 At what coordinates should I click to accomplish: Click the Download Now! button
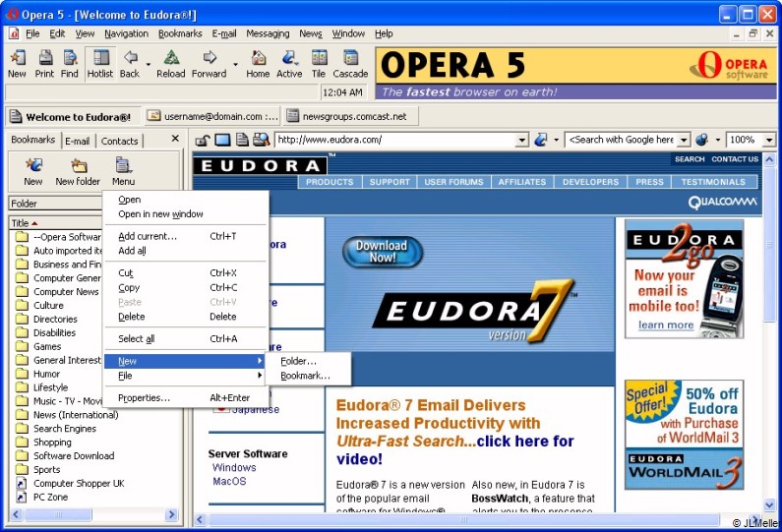tap(383, 252)
